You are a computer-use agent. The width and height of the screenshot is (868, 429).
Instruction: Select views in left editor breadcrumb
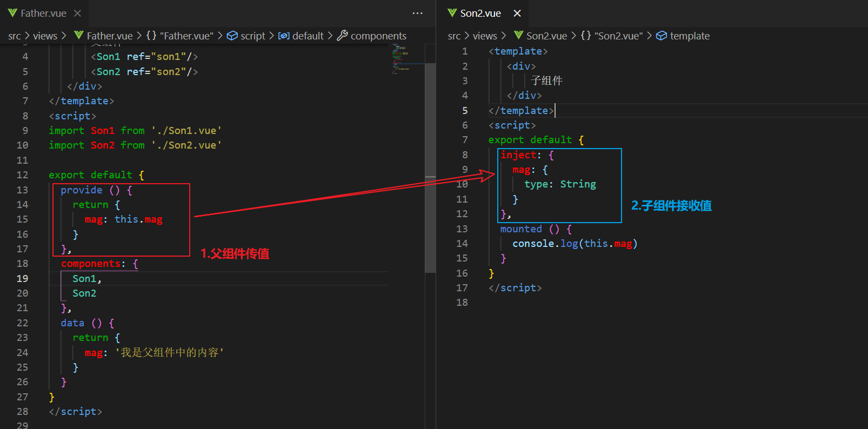pyautogui.click(x=45, y=36)
